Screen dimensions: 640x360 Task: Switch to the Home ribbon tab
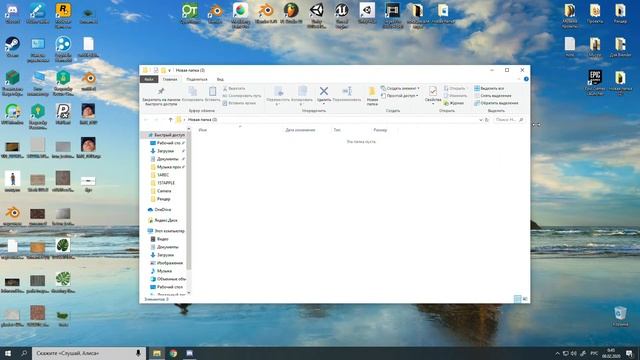coord(170,79)
